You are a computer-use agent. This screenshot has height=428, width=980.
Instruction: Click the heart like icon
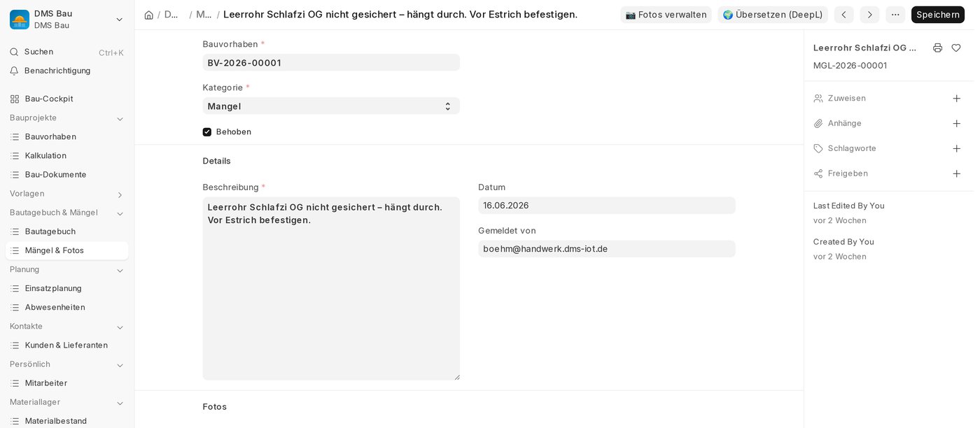point(956,48)
